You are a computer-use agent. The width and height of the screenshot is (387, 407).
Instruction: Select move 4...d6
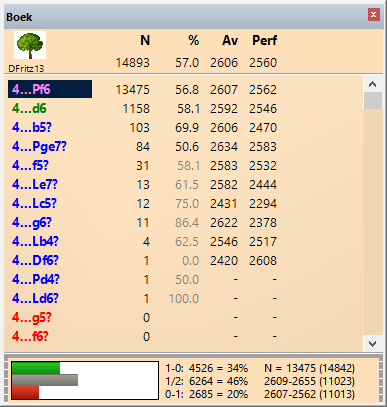point(29,108)
